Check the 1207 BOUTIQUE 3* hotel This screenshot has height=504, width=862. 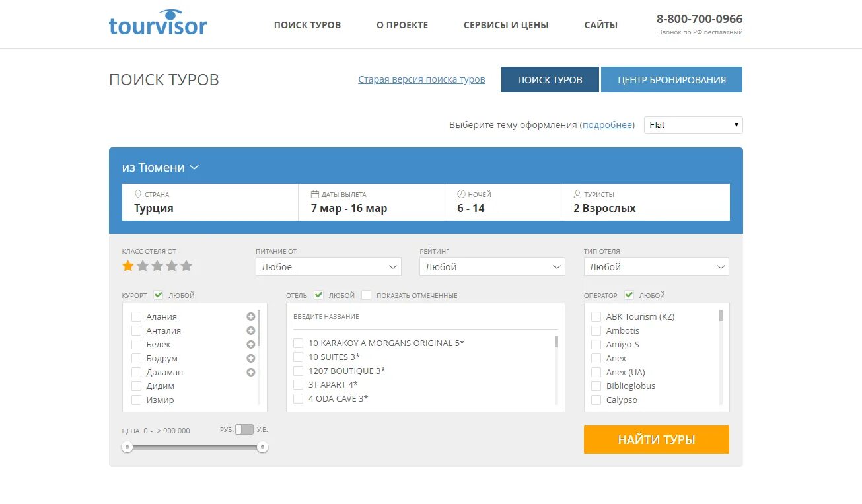coord(299,371)
